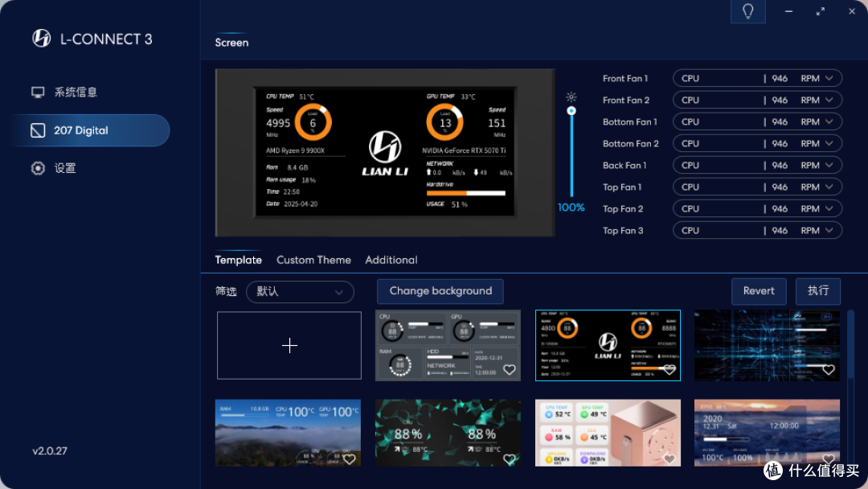Click the Screen heading text

pyautogui.click(x=231, y=43)
